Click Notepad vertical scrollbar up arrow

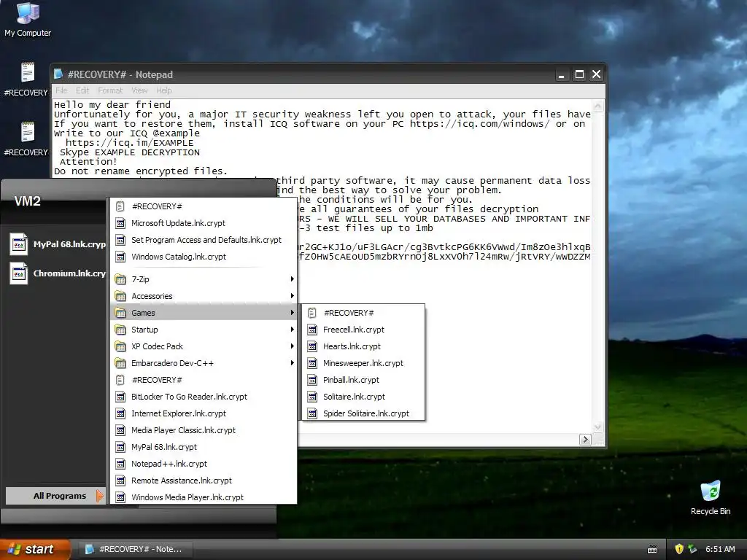598,106
